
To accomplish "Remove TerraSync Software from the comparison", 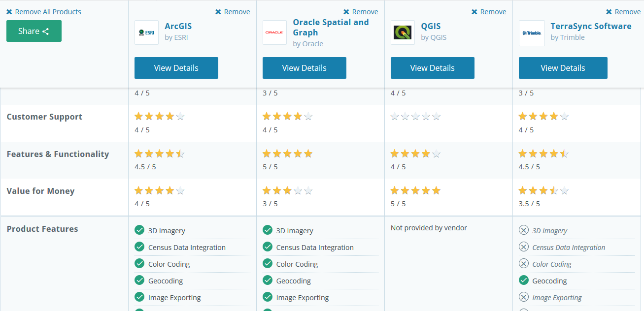I will (623, 12).
